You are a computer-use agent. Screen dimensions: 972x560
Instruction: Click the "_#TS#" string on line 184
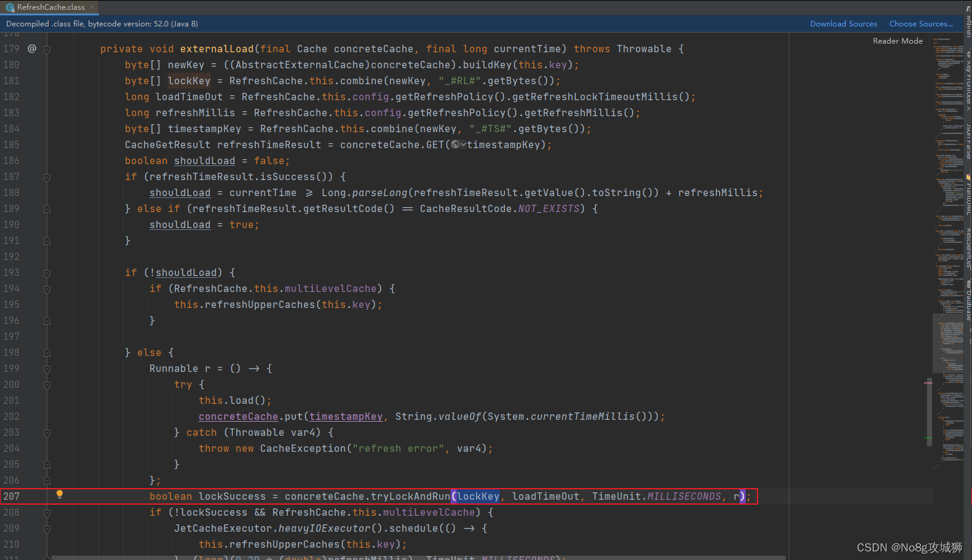coord(491,128)
